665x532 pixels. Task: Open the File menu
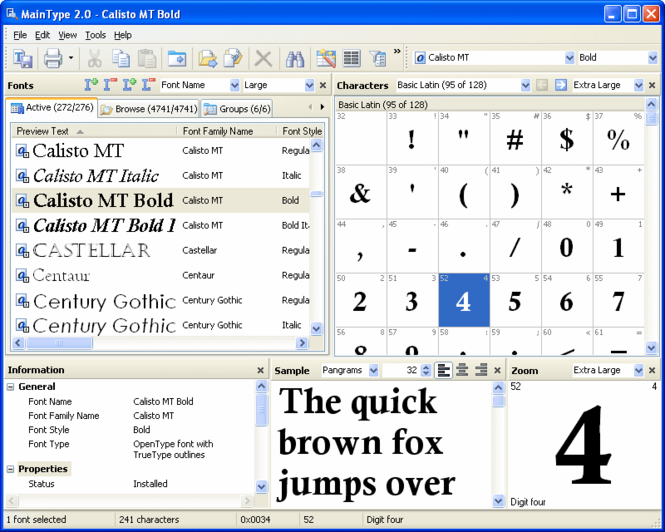pos(20,35)
